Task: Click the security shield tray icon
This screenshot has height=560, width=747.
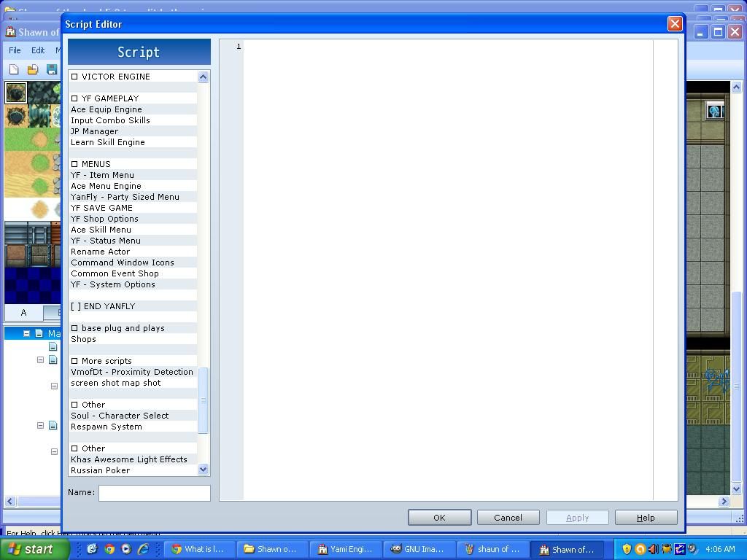Action: [x=627, y=549]
